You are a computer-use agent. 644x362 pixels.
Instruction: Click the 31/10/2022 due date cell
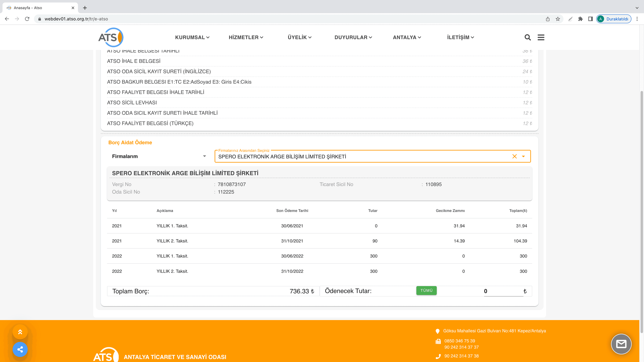[292, 271]
